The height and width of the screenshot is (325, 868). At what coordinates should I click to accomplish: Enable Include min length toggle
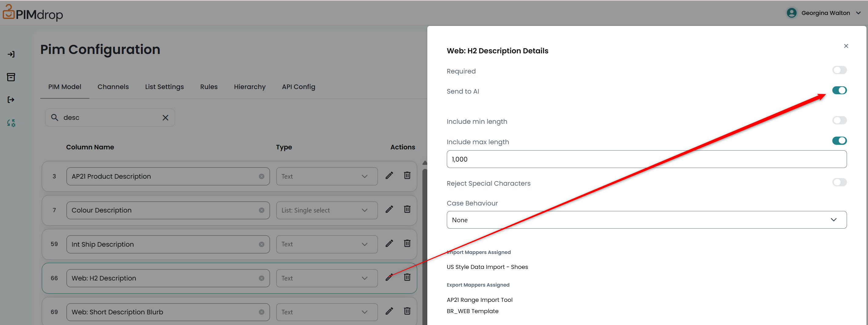point(839,120)
